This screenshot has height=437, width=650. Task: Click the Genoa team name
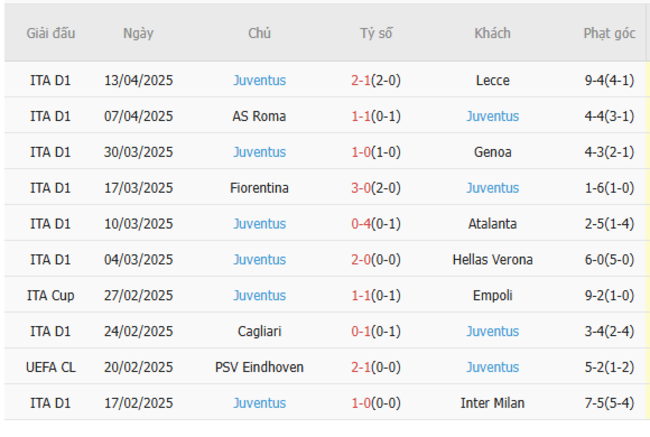[492, 152]
